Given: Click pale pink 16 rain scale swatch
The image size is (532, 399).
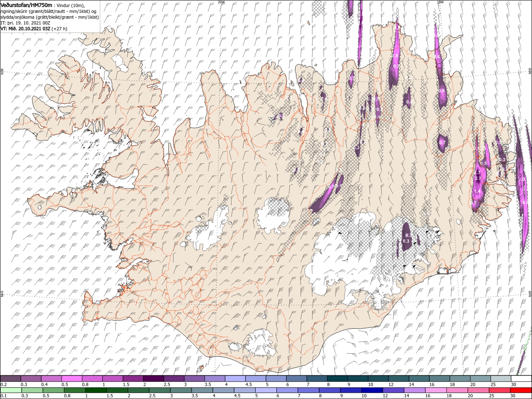Looking at the screenshot, I should [x=436, y=390].
